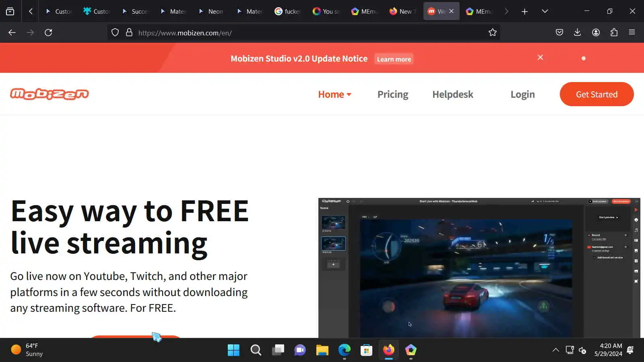This screenshot has height=362, width=644.
Task: Switch to the "New T" Firefox tab
Action: coord(402,11)
